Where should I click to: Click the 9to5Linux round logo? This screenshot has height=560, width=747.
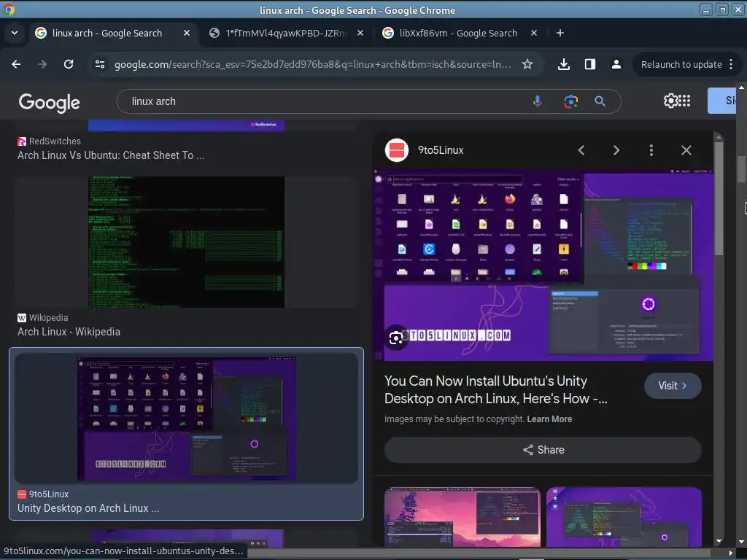click(x=396, y=150)
